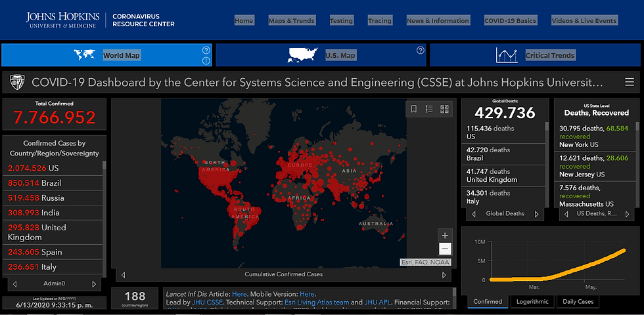Viewport: 644px width, 315px height.
Task: Next arrow in US Deaths panel
Action: pos(627,214)
